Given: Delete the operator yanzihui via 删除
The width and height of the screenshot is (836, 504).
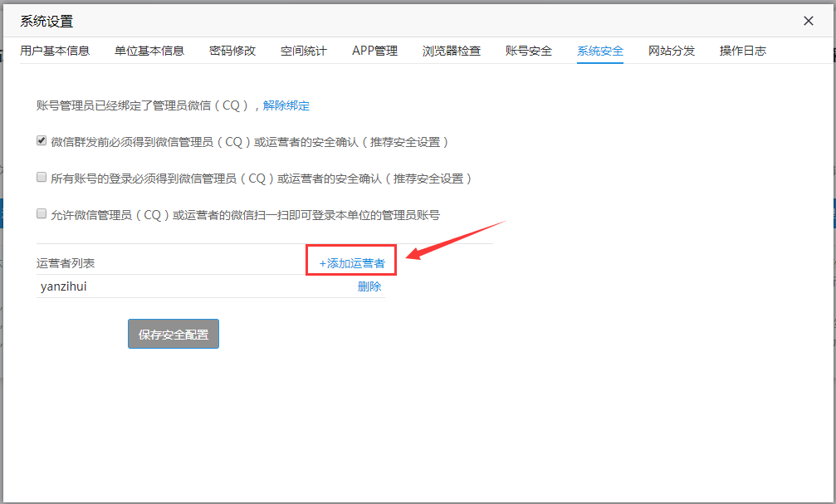Looking at the screenshot, I should [x=369, y=286].
